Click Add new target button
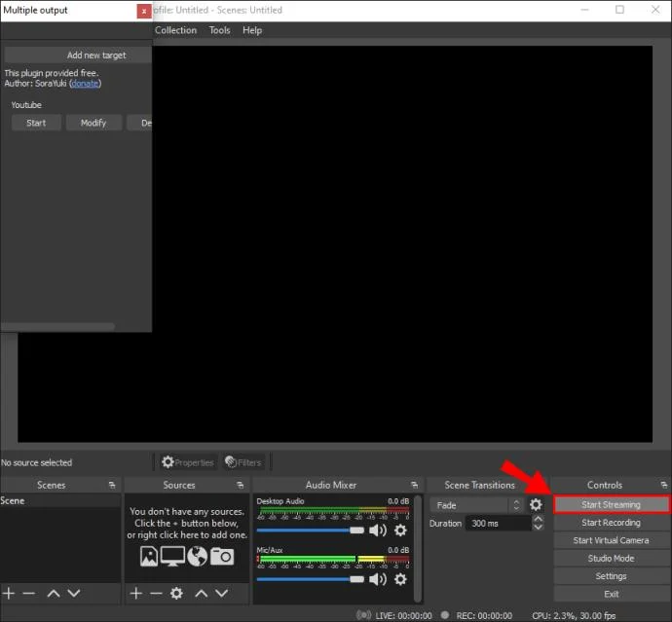The height and width of the screenshot is (622, 672). point(78,55)
